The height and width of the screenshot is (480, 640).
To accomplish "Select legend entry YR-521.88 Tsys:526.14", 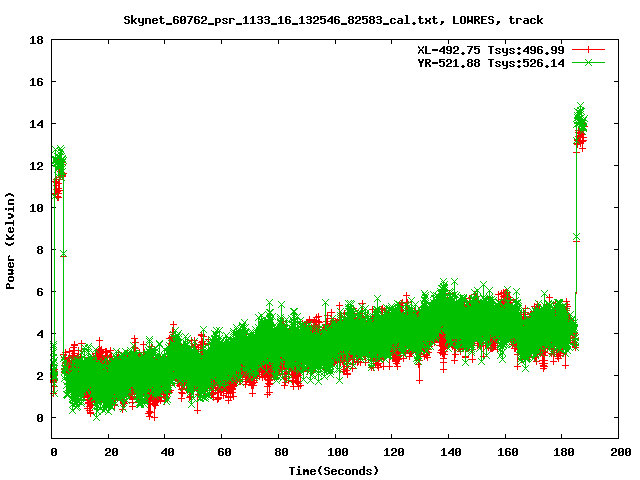I will [491, 63].
